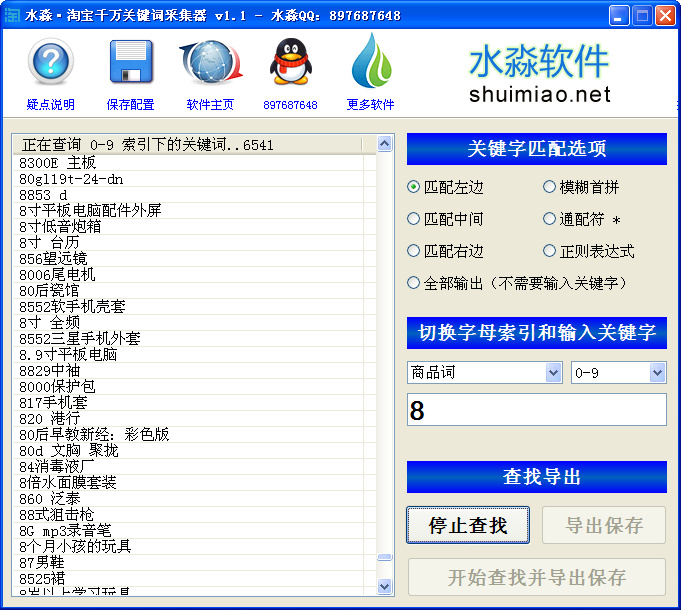Select the 8寸平板电脑配件外屏 list entry
This screenshot has width=681, height=610.
[90, 210]
